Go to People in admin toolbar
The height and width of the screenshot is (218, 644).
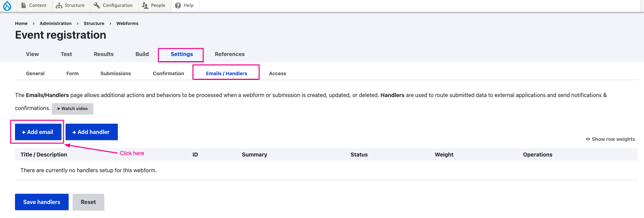(154, 5)
